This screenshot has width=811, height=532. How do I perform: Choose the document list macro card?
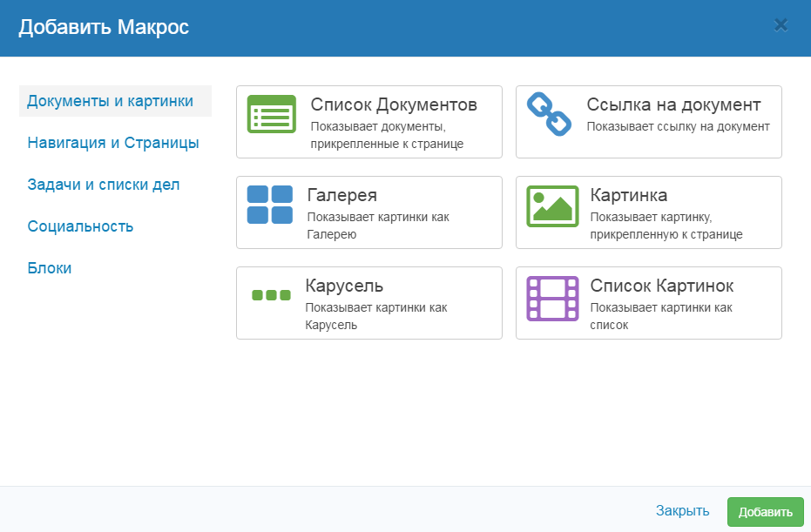click(x=368, y=122)
